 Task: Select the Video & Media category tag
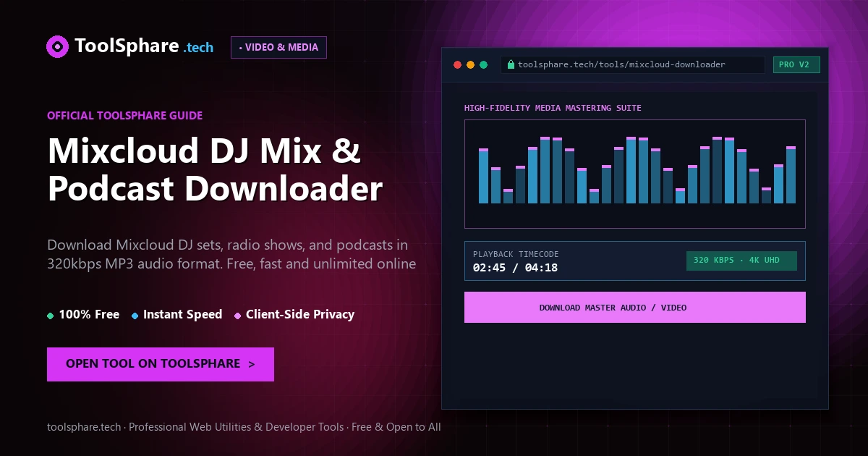(x=278, y=47)
